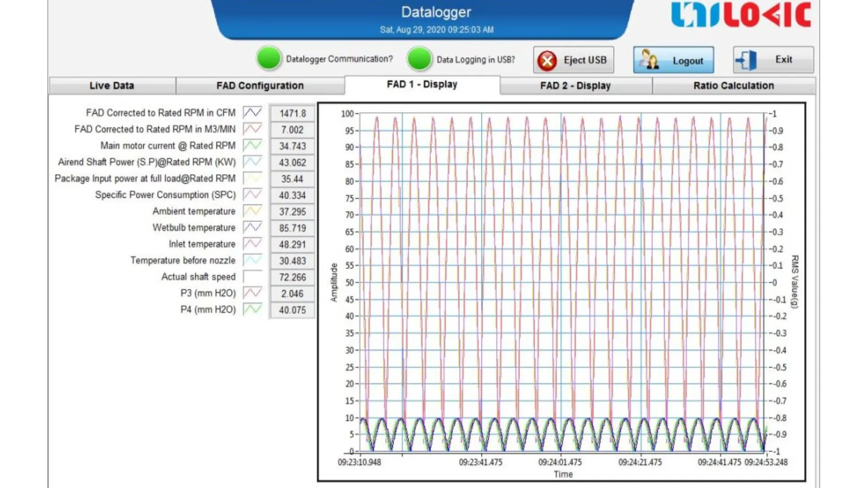
Task: Click the Data Logging in USB indicator
Action: pos(419,59)
